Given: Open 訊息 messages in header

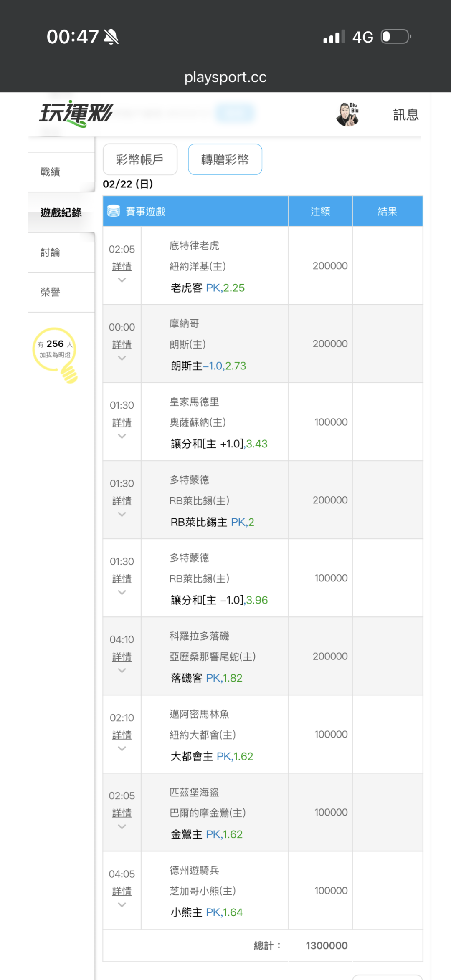Looking at the screenshot, I should [405, 114].
